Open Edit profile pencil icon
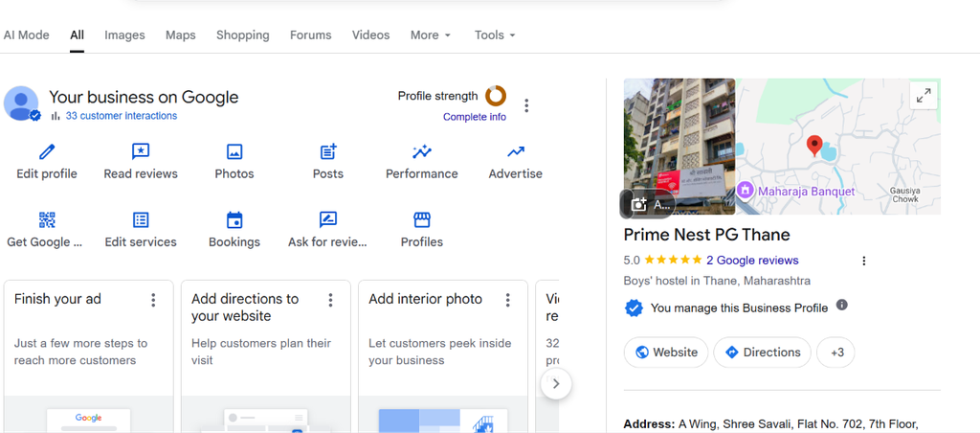 (x=47, y=151)
